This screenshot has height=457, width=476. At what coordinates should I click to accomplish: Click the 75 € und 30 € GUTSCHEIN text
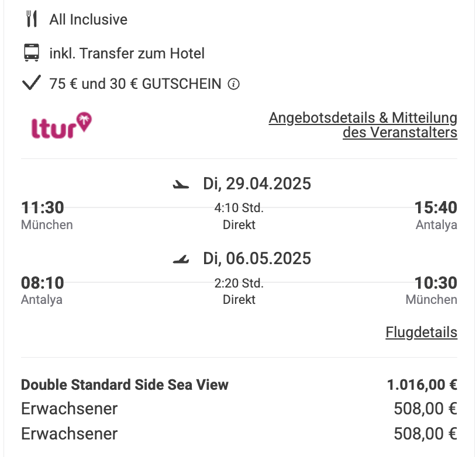pos(136,84)
